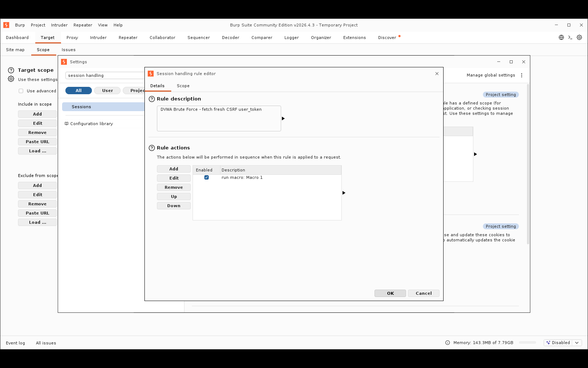Switch to the Scope tab in the rule editor

(x=183, y=86)
